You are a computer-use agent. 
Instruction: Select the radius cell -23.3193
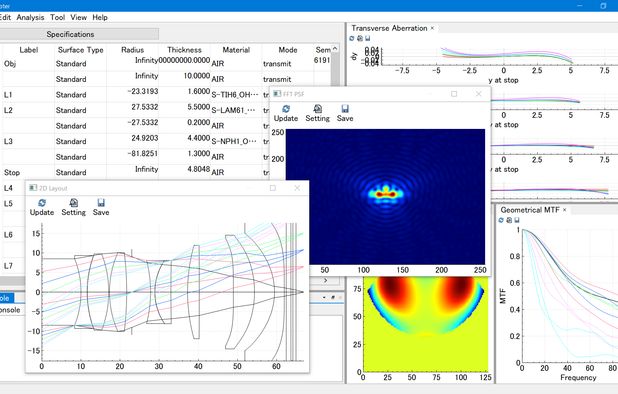click(132, 95)
